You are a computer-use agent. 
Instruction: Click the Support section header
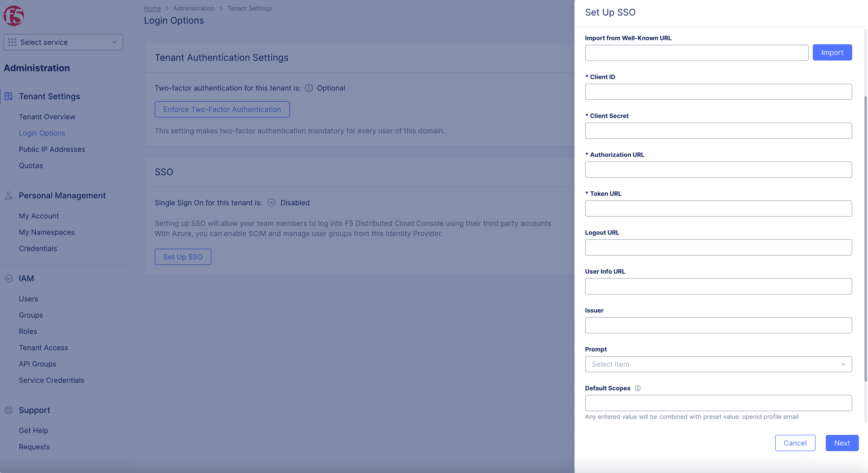coord(34,410)
